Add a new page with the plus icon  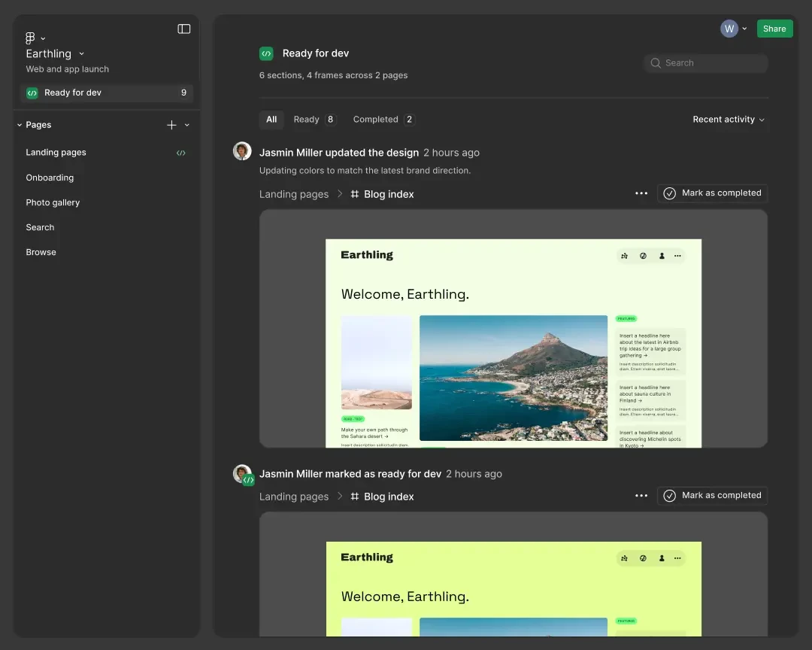click(171, 125)
